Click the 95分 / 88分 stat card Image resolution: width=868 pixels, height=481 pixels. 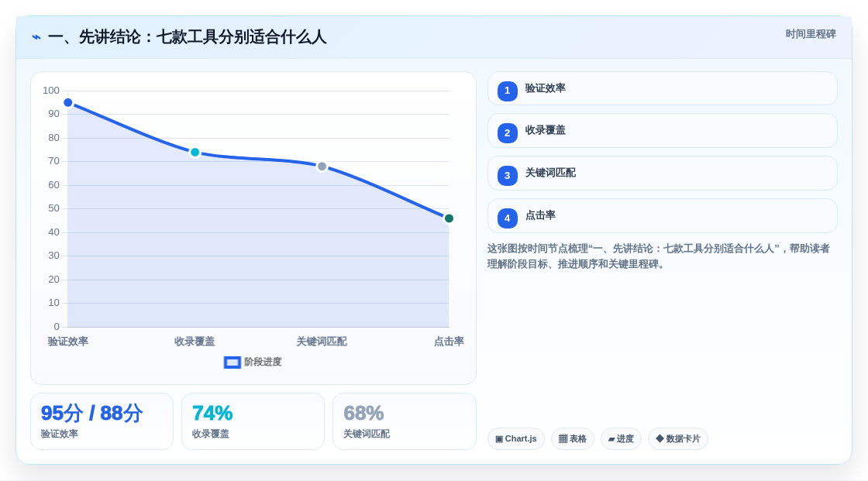click(x=102, y=422)
